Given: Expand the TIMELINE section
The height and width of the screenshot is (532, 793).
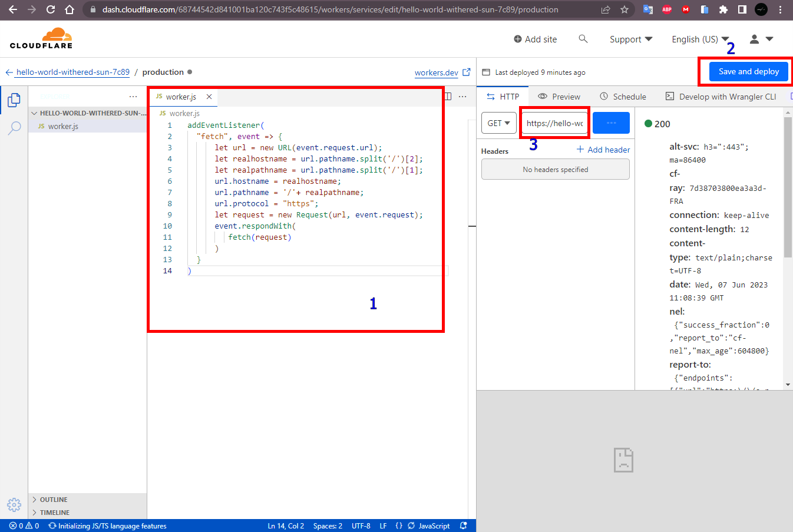Looking at the screenshot, I should [87, 513].
